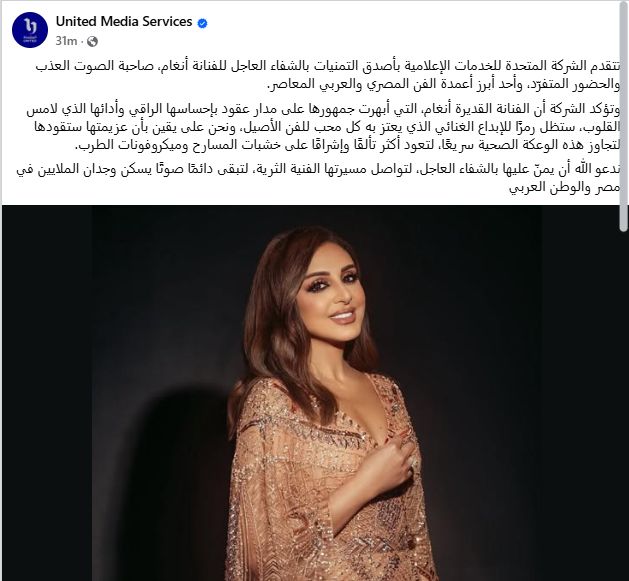Click the ring on the singer's hand
The image size is (629, 581).
[414, 463]
